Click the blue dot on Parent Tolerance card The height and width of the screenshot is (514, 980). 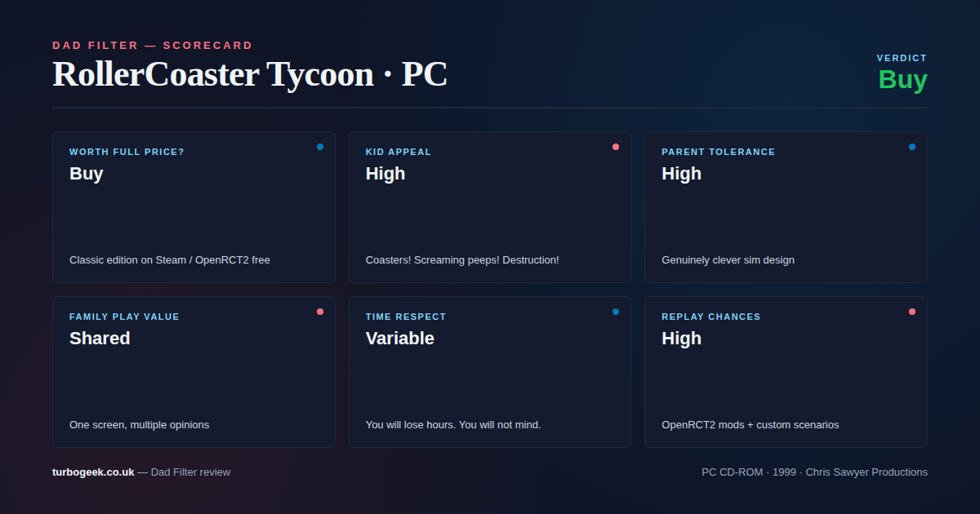tap(912, 147)
